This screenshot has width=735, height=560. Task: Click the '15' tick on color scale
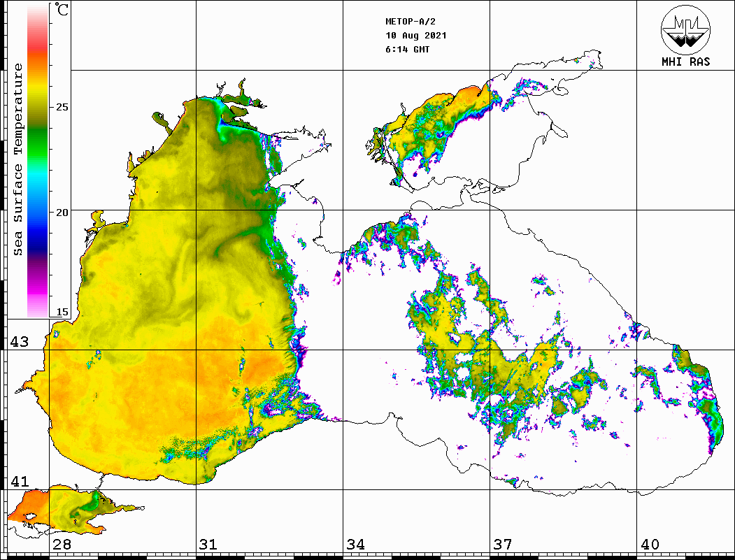pos(62,312)
